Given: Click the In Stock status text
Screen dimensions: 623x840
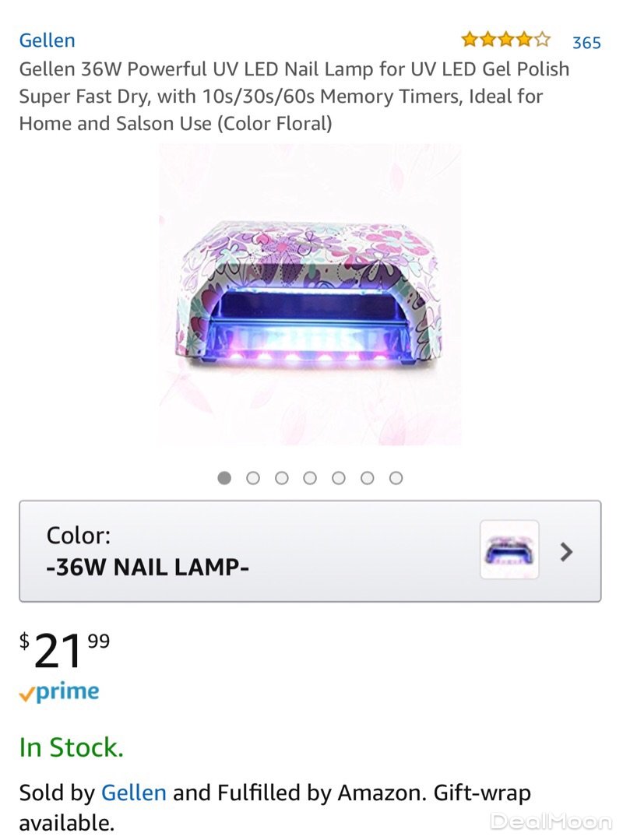Looking at the screenshot, I should point(71,747).
